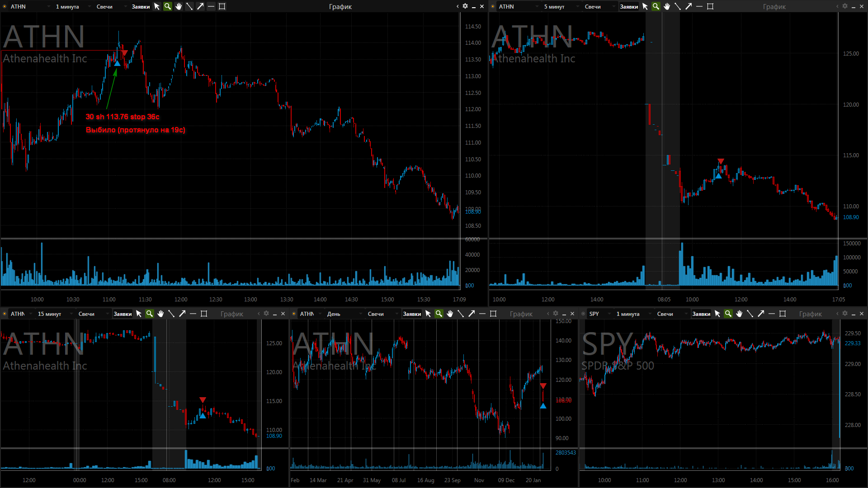
Task: Toggle orange link indicator in 5 минут chart
Action: 493,6
